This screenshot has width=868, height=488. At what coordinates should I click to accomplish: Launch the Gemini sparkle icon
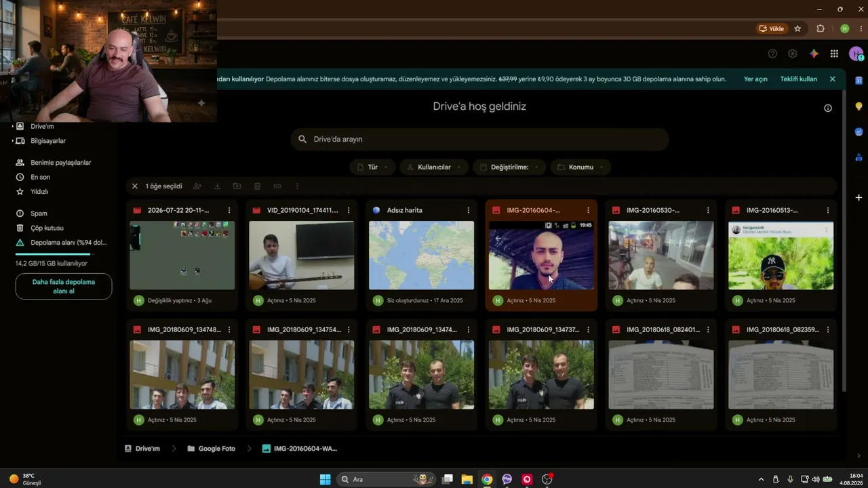coord(814,54)
